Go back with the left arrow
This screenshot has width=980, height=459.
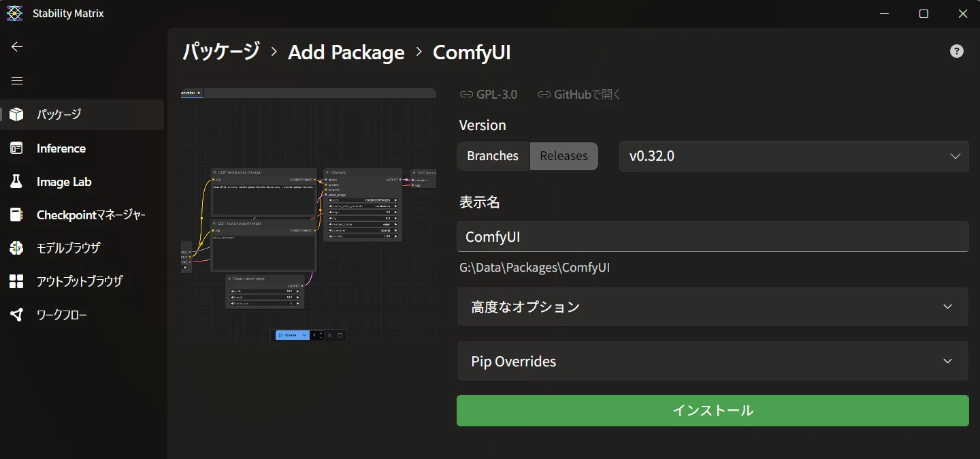pyautogui.click(x=17, y=46)
